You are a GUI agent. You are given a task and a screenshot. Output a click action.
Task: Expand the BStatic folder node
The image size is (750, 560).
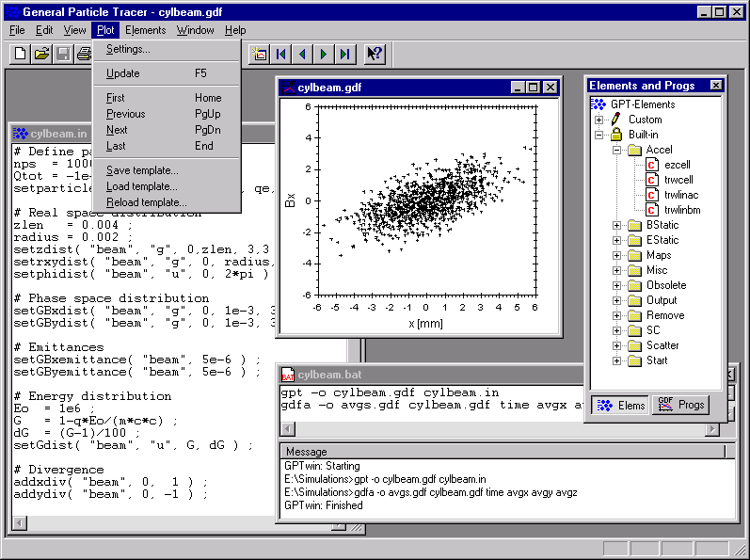click(617, 225)
